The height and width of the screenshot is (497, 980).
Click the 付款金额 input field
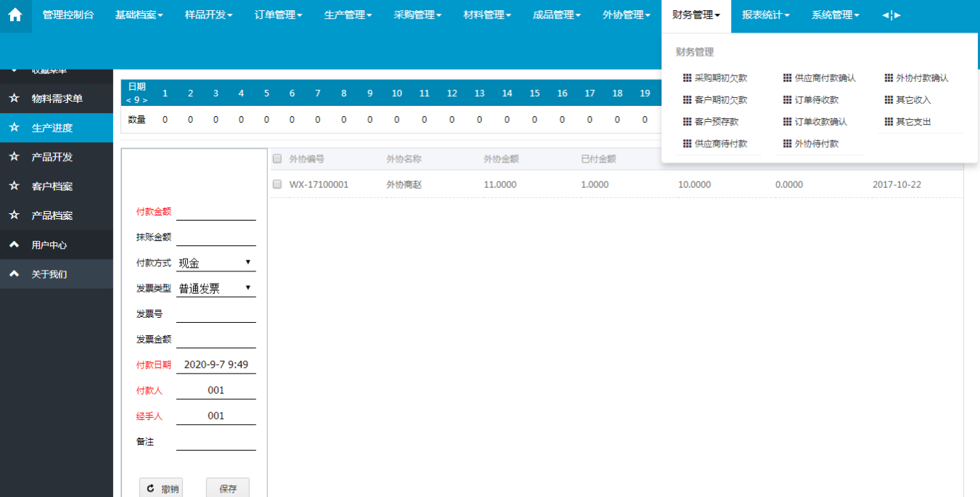(216, 212)
